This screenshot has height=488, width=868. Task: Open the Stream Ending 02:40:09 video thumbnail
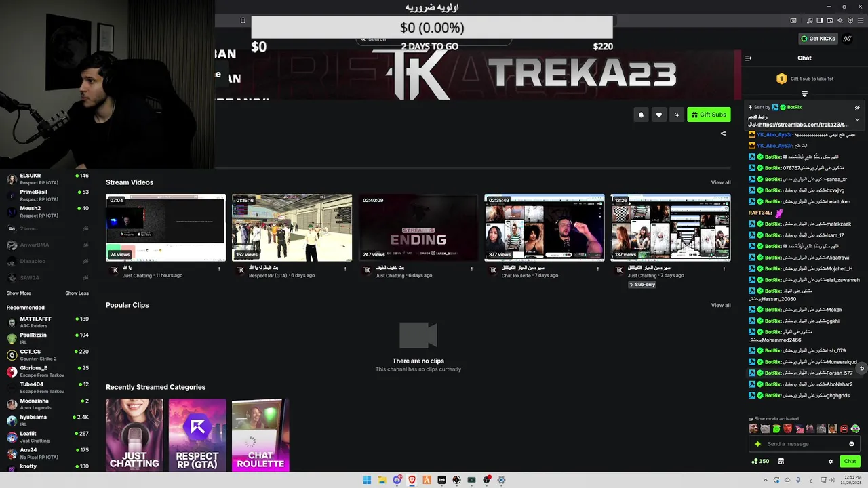tap(418, 228)
